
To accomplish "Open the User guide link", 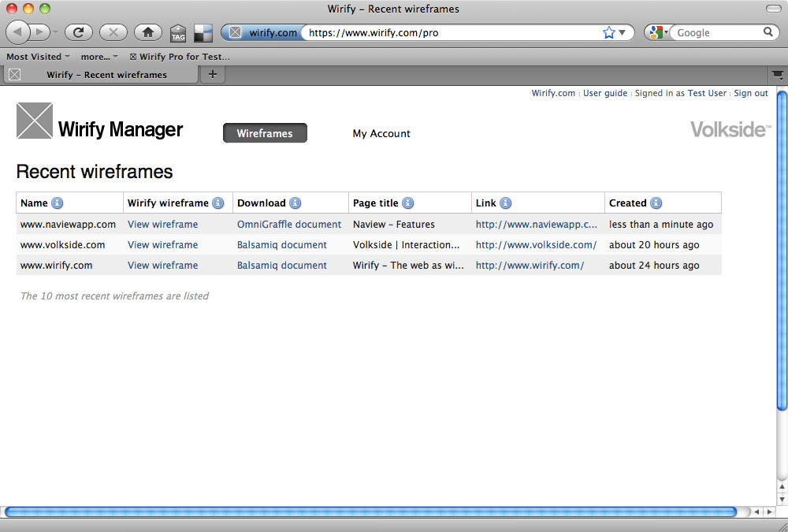I will tap(605, 93).
